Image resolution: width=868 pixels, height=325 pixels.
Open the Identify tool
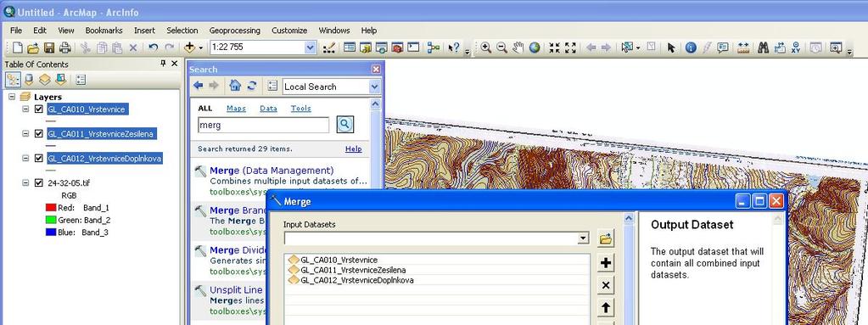(691, 48)
